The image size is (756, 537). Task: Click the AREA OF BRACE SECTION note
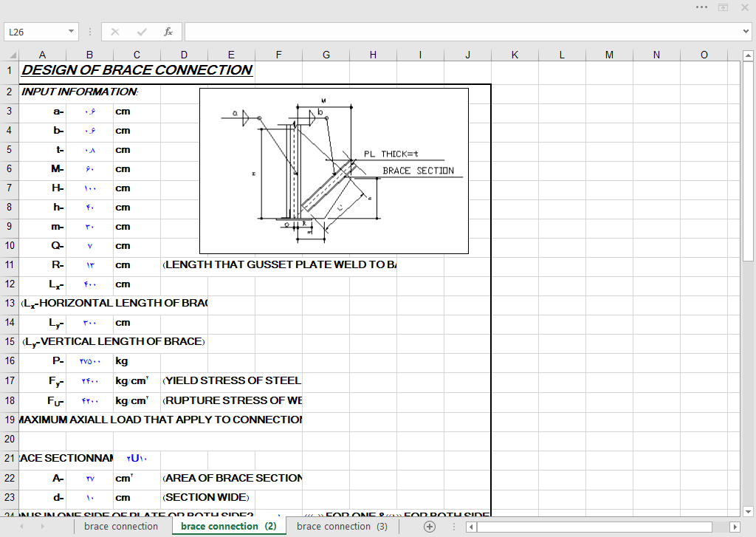coord(233,478)
